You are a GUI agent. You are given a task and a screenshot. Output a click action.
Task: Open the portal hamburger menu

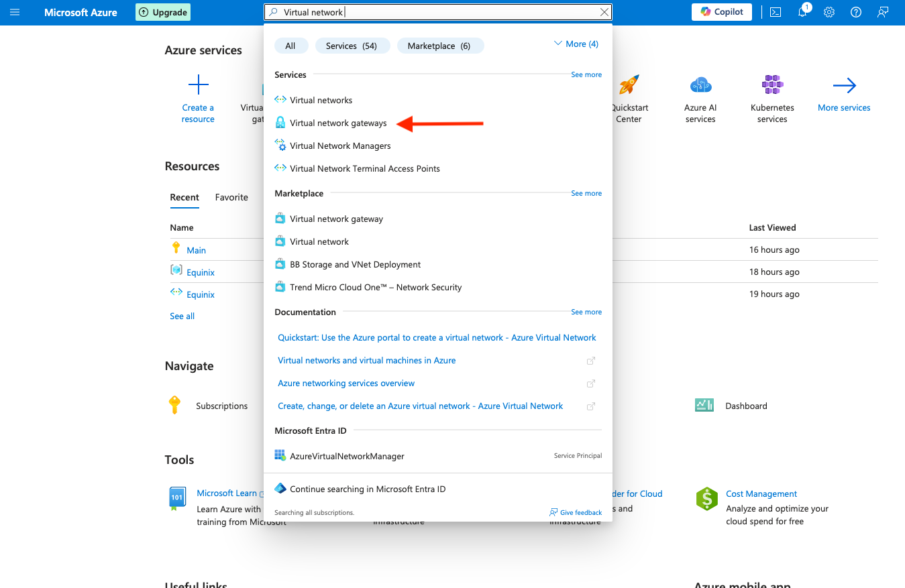click(15, 12)
